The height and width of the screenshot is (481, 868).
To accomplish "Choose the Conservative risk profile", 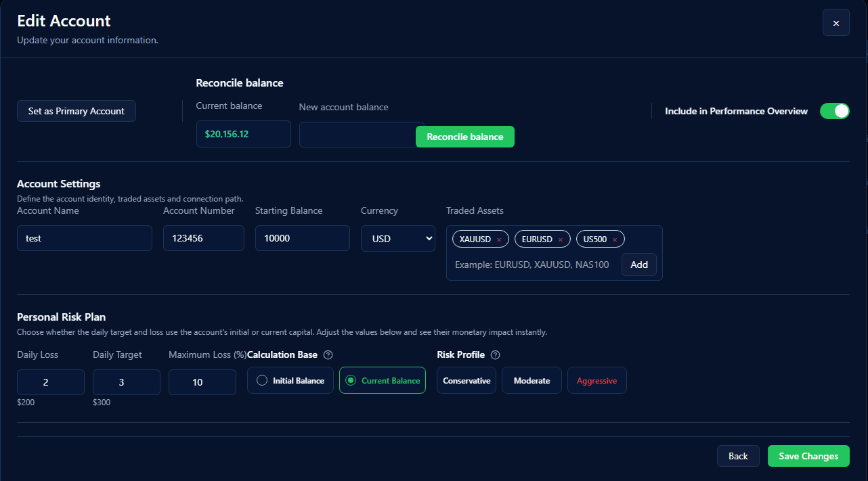I will [466, 380].
